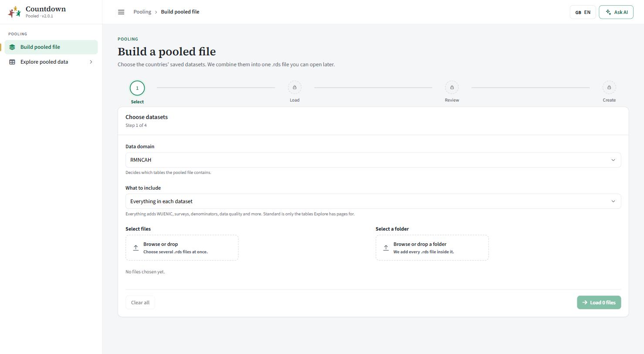
Task: Open Build pooled file in sidebar
Action: [x=51, y=47]
